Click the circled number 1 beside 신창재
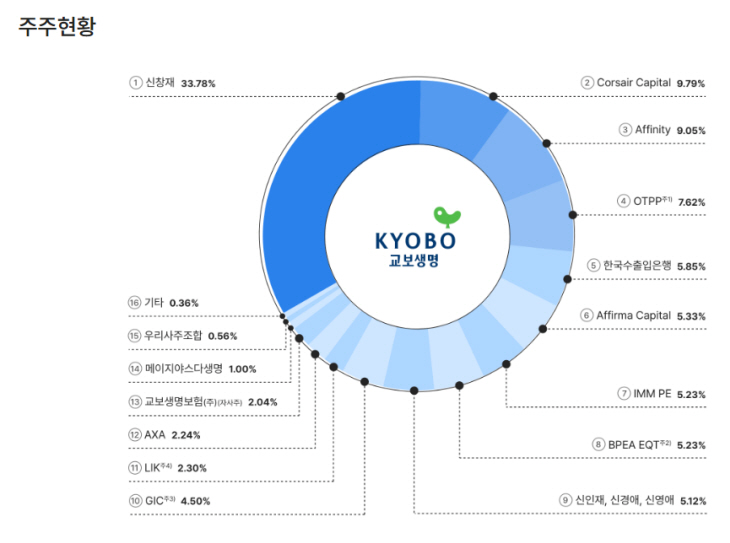 click(x=135, y=83)
